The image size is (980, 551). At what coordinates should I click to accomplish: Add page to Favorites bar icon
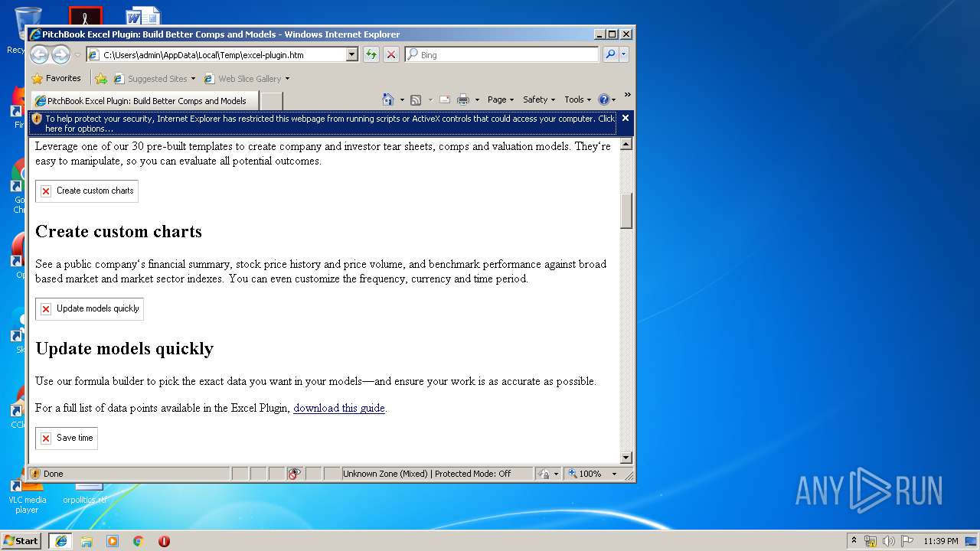point(101,78)
